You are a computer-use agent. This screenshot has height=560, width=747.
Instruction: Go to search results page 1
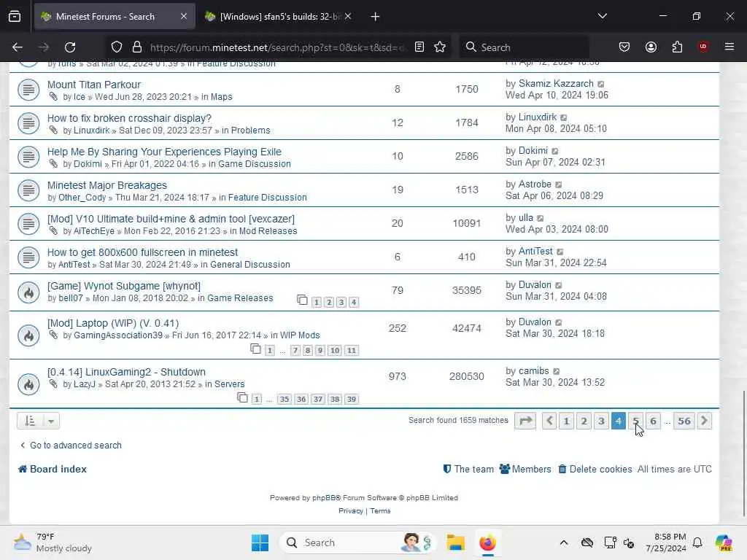[x=566, y=421]
